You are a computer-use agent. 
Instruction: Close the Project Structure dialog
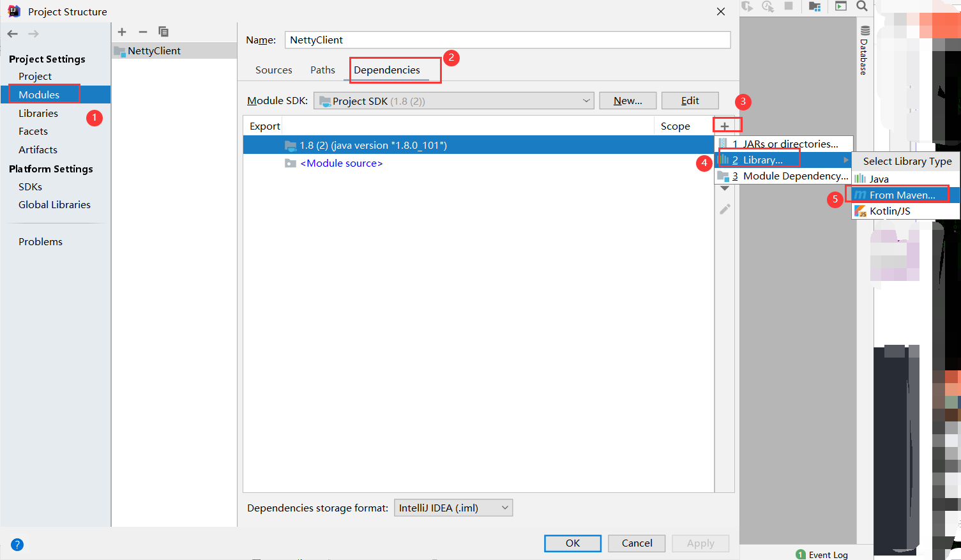tap(721, 11)
